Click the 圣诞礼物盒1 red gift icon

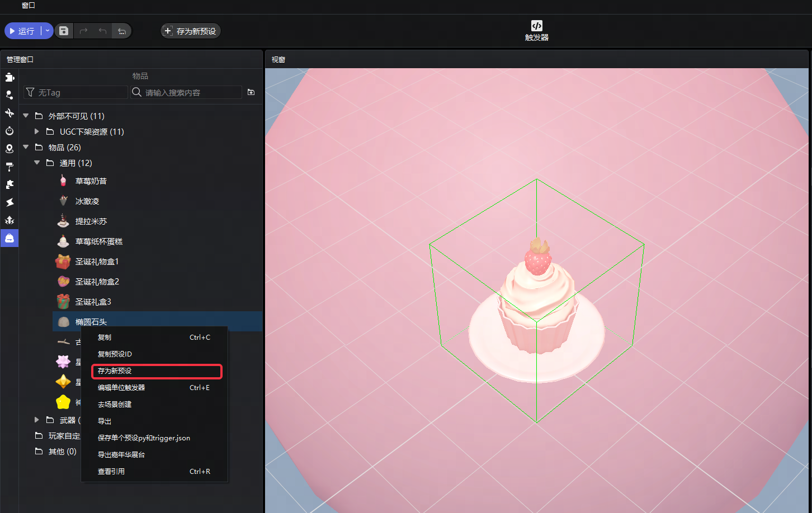63,261
